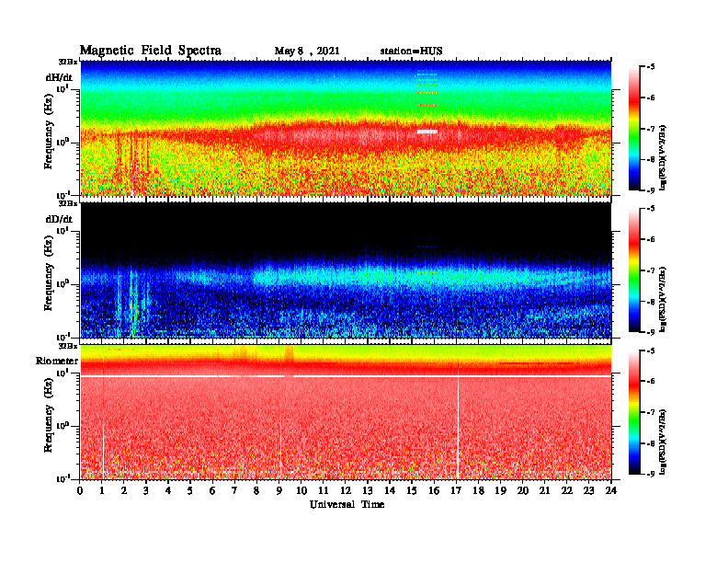
Task: Click hour tick label "14" on time axis
Action: coord(390,491)
